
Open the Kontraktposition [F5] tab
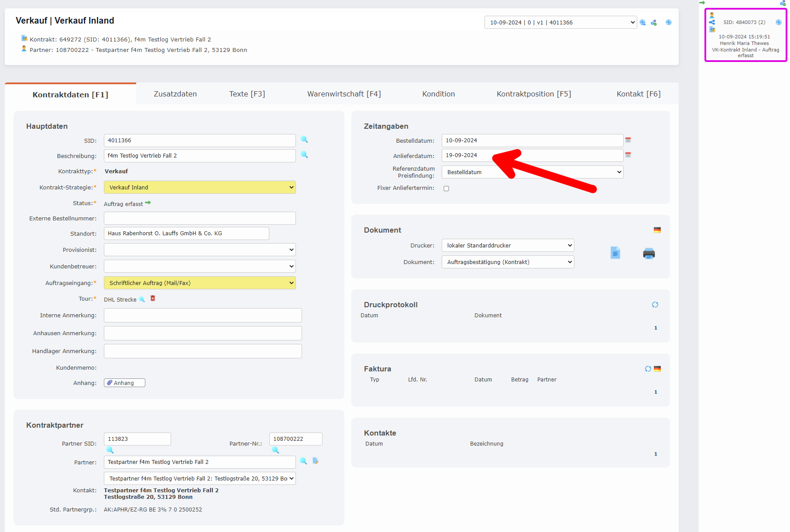[533, 94]
